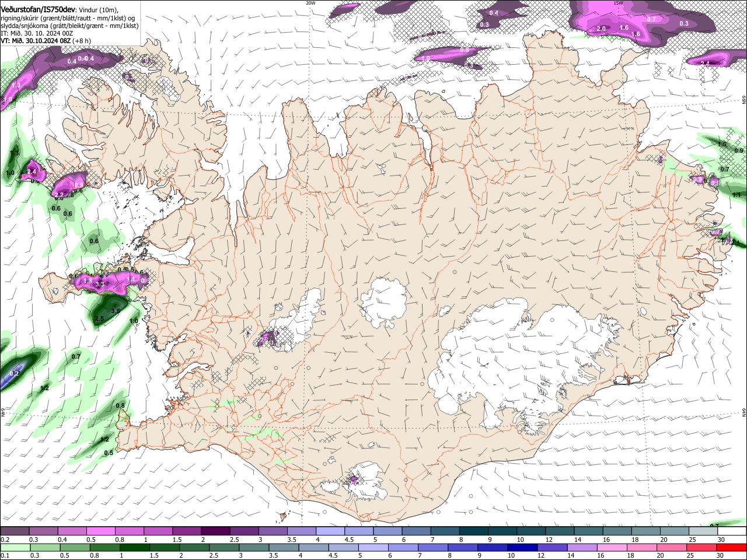This screenshot has height=560, width=747.
Task: Click lower legend darkest green swatch between 1 and 1.5
Action: (134, 547)
